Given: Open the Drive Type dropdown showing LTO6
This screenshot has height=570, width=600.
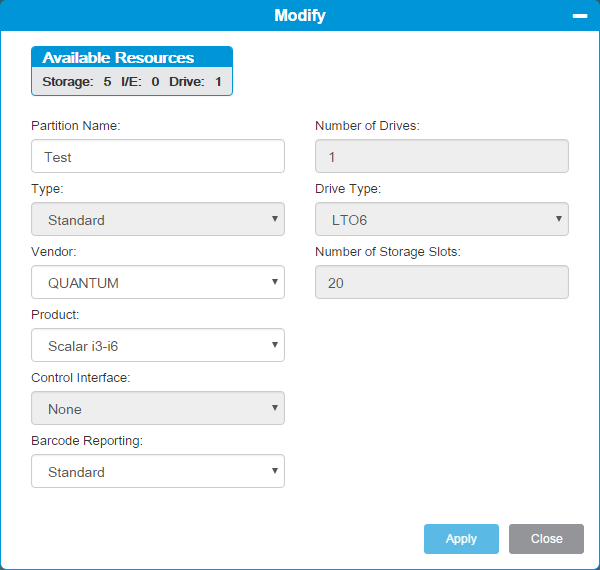Looking at the screenshot, I should [x=442, y=219].
